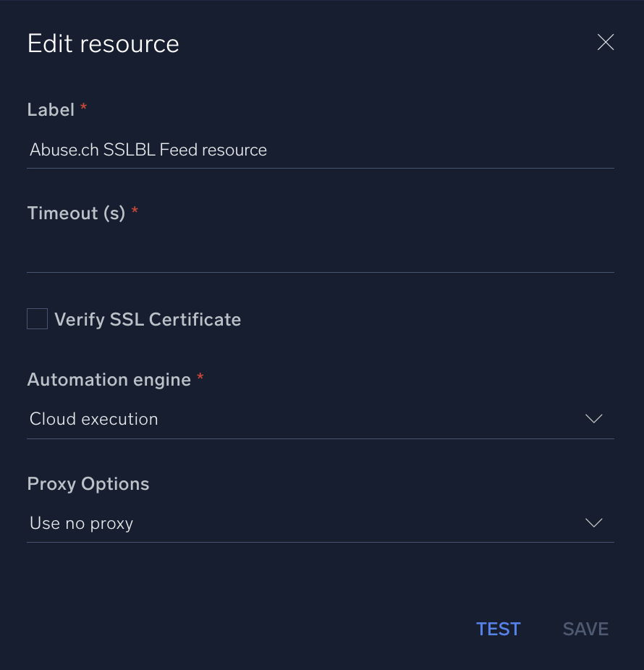This screenshot has height=670, width=644.
Task: Click the red asterisk beside Label
Action: [x=83, y=107]
